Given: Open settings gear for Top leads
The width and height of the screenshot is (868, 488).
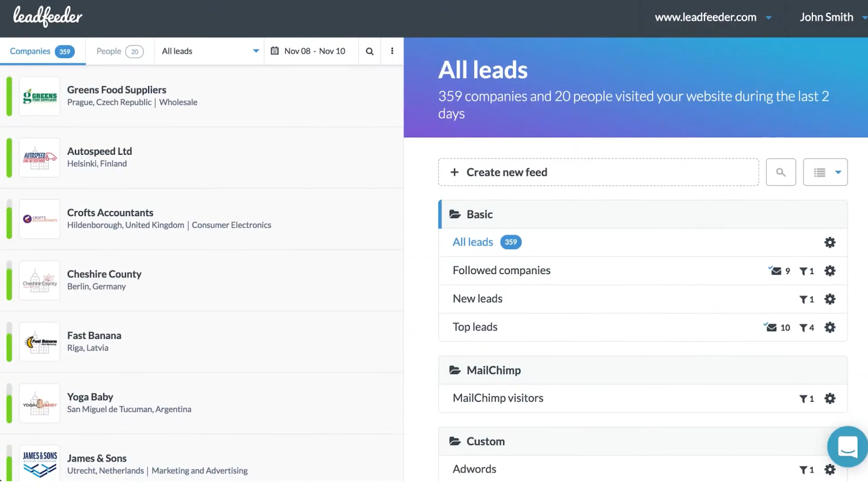Looking at the screenshot, I should [829, 327].
